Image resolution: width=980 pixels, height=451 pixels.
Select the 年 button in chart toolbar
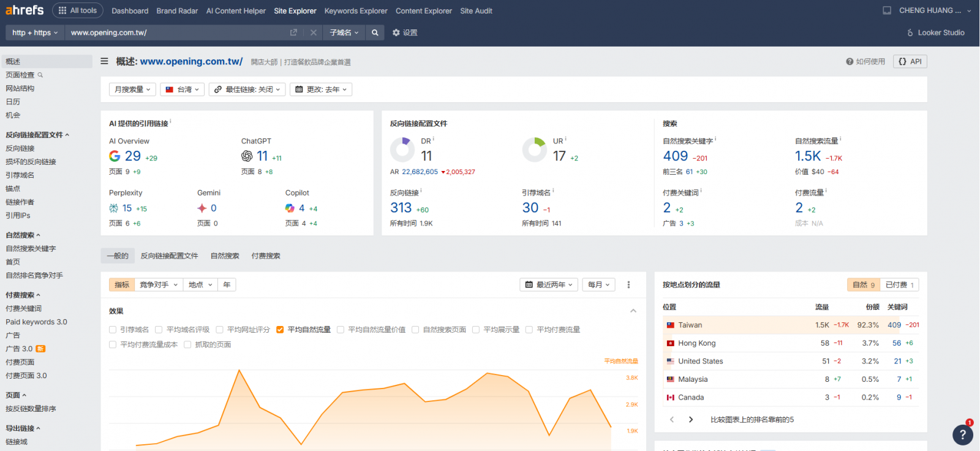227,285
